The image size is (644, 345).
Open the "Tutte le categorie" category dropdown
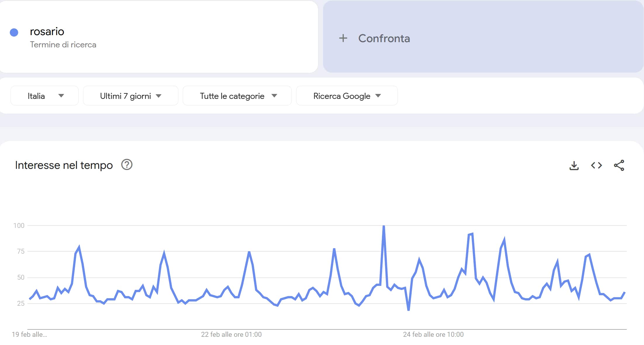click(x=237, y=96)
